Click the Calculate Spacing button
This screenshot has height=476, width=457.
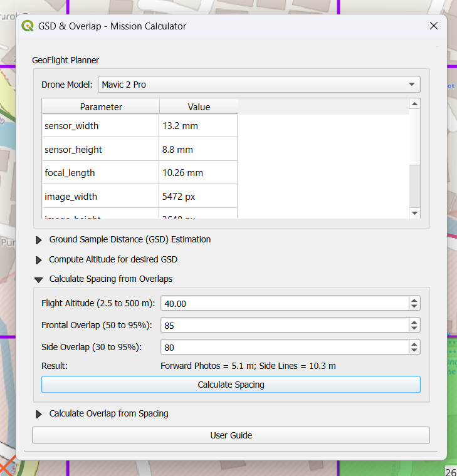(231, 385)
